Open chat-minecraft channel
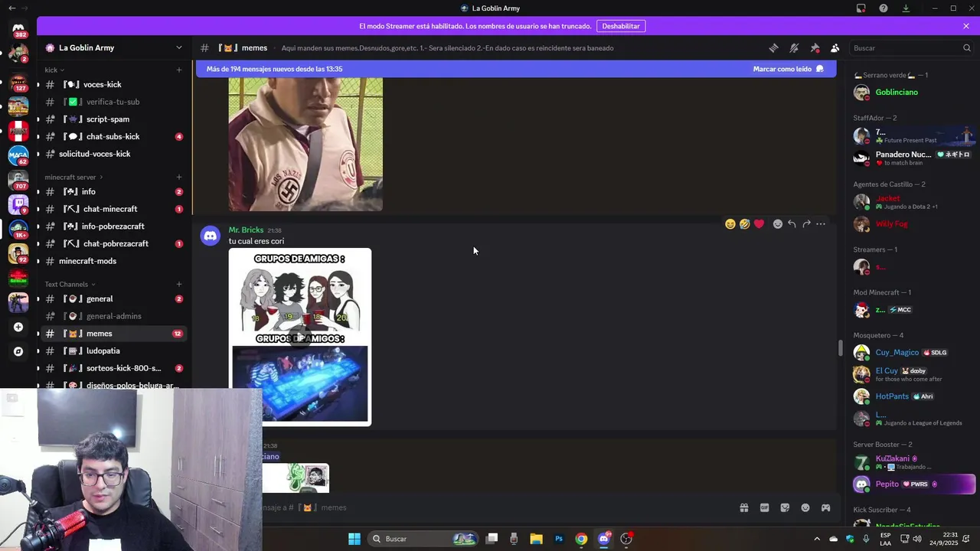980x551 pixels. pos(113,209)
